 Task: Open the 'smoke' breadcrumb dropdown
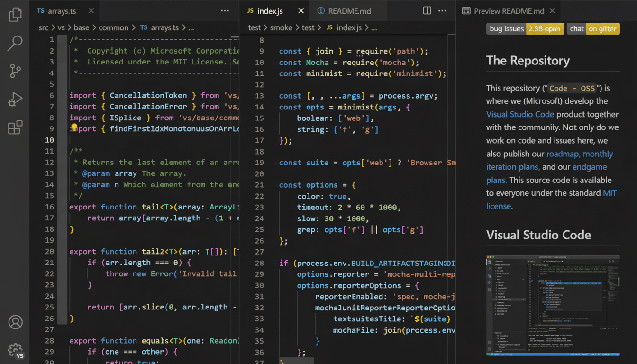(x=281, y=27)
